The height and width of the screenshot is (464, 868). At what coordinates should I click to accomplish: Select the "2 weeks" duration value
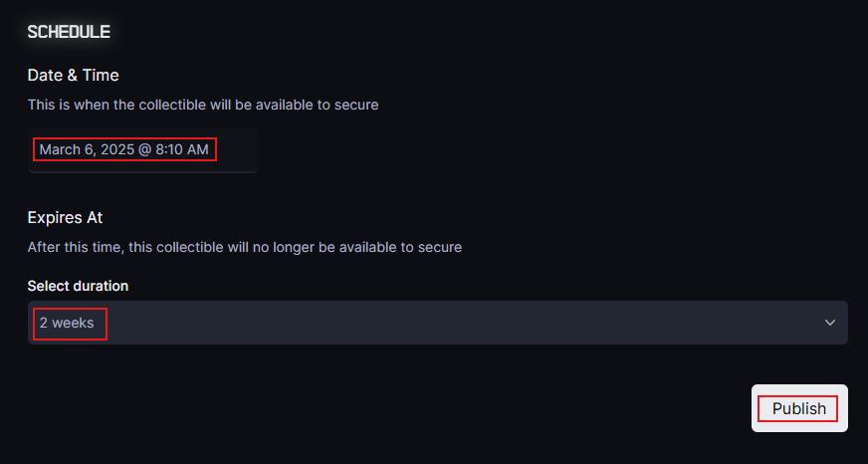pos(69,323)
